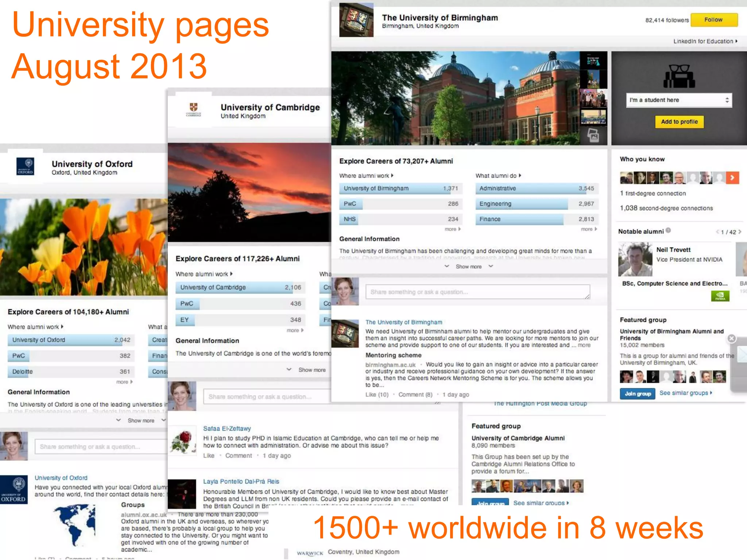
Task: Click user avatar next to Cambridge share box
Action: click(182, 396)
